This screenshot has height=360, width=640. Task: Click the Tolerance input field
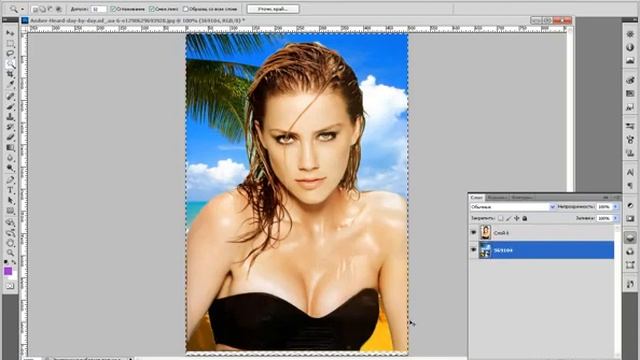pos(98,9)
